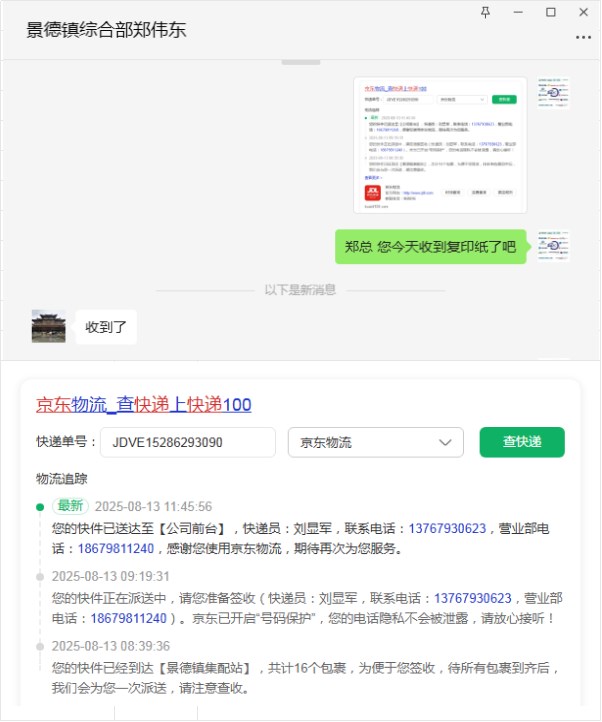
Task: Maximize the chat window
Action: [550, 12]
